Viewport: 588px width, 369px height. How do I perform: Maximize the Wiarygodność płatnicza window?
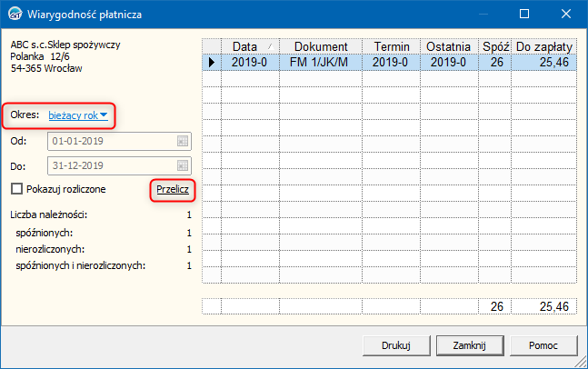pos(523,15)
